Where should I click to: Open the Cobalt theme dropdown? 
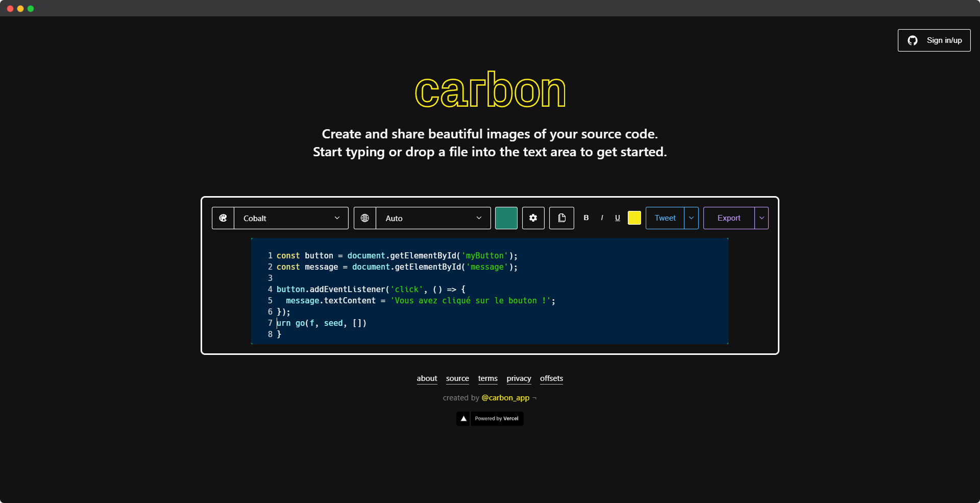(291, 218)
